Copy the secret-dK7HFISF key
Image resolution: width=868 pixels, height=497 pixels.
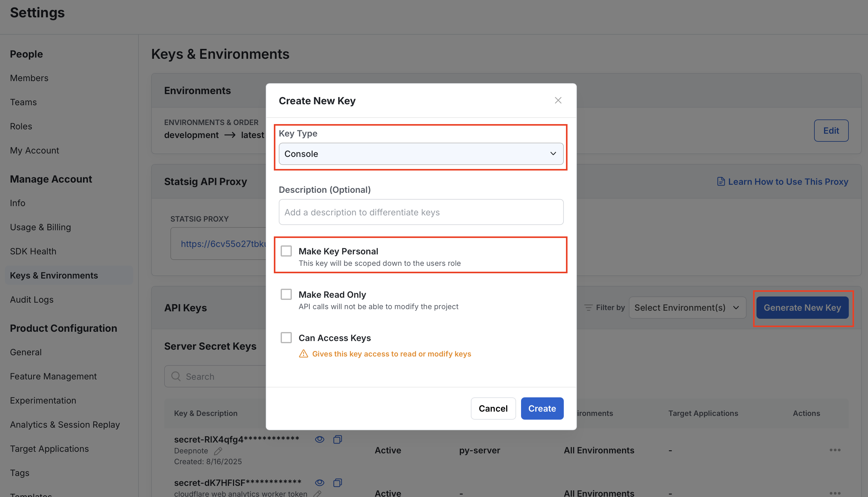pos(337,482)
